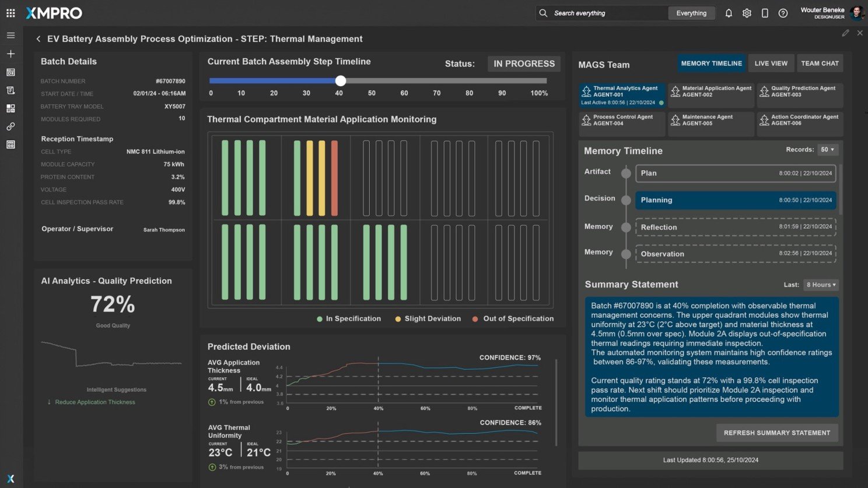Open notifications bell icon
Image resolution: width=868 pixels, height=488 pixels.
729,13
